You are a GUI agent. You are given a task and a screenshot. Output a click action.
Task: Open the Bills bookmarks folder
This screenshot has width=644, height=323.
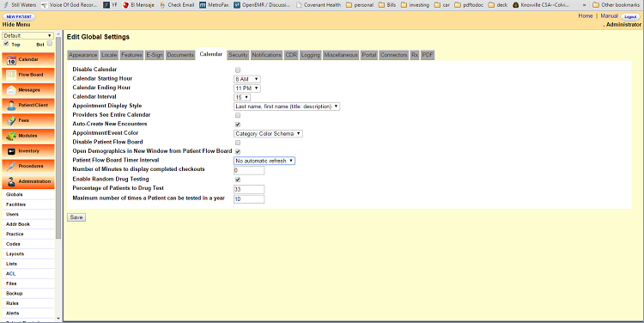387,5
